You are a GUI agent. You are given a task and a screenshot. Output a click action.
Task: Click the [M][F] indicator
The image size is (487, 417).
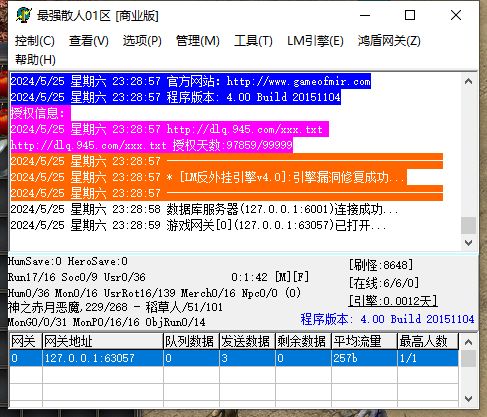292,277
